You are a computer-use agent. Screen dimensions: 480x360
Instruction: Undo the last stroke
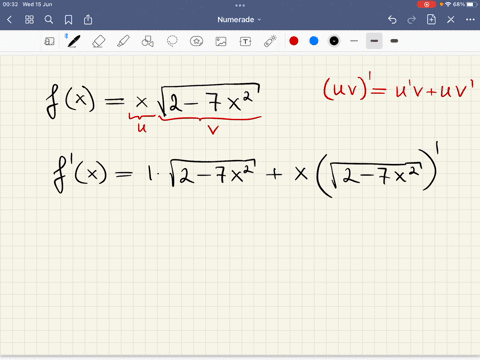tap(392, 20)
